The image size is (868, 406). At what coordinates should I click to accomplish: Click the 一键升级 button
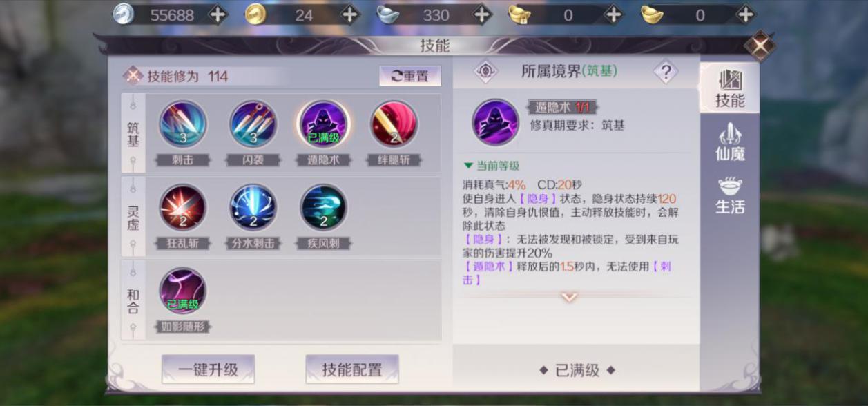point(209,369)
